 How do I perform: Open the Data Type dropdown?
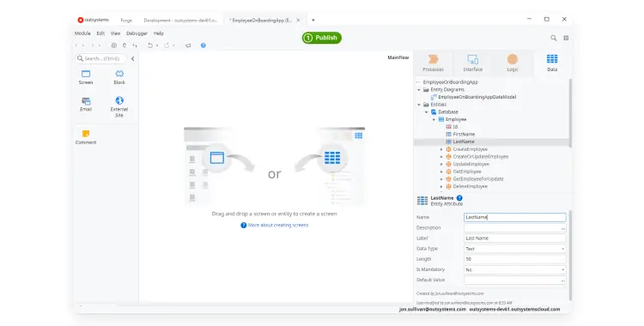pyautogui.click(x=515, y=249)
